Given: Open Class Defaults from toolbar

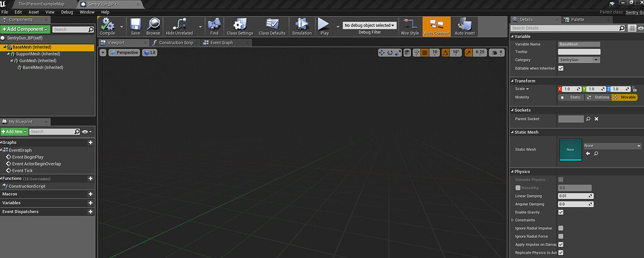Looking at the screenshot, I should [x=272, y=25].
